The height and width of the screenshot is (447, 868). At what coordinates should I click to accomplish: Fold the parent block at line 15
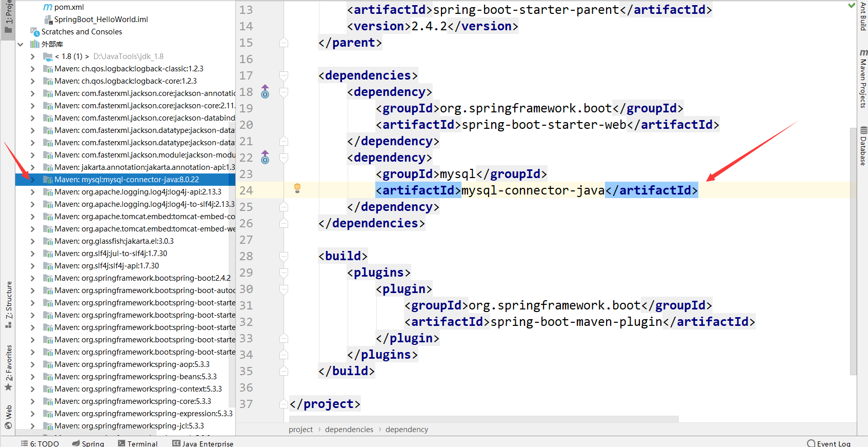[284, 43]
